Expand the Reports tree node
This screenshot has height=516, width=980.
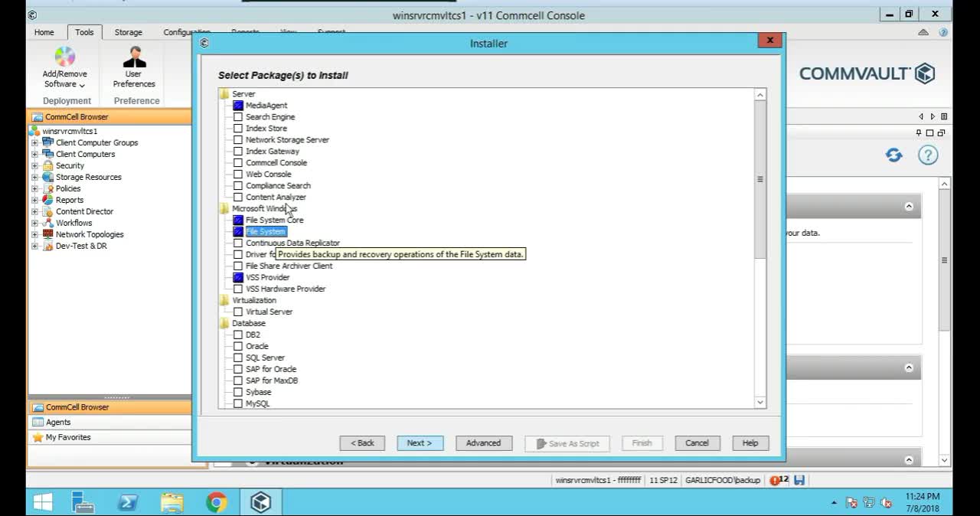pyautogui.click(x=34, y=200)
